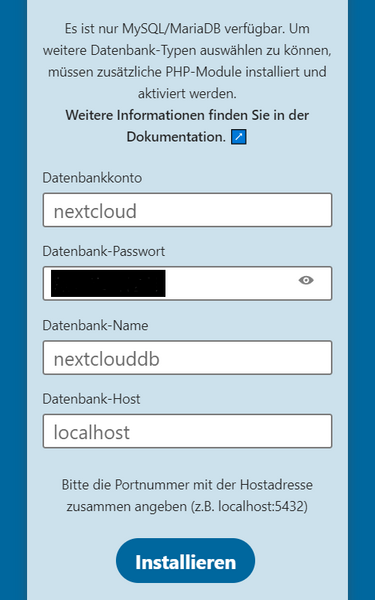375x600 pixels.
Task: Click the Installieren button
Action: click(x=185, y=561)
